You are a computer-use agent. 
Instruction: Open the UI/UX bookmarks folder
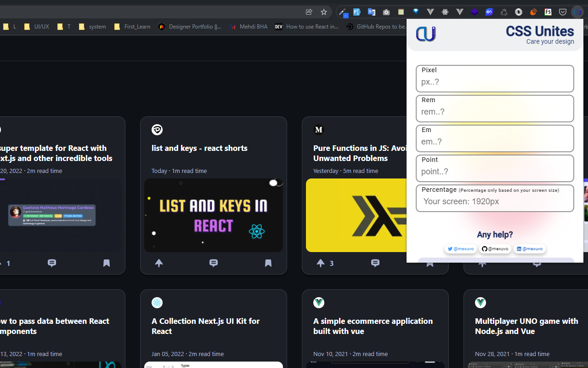36,27
